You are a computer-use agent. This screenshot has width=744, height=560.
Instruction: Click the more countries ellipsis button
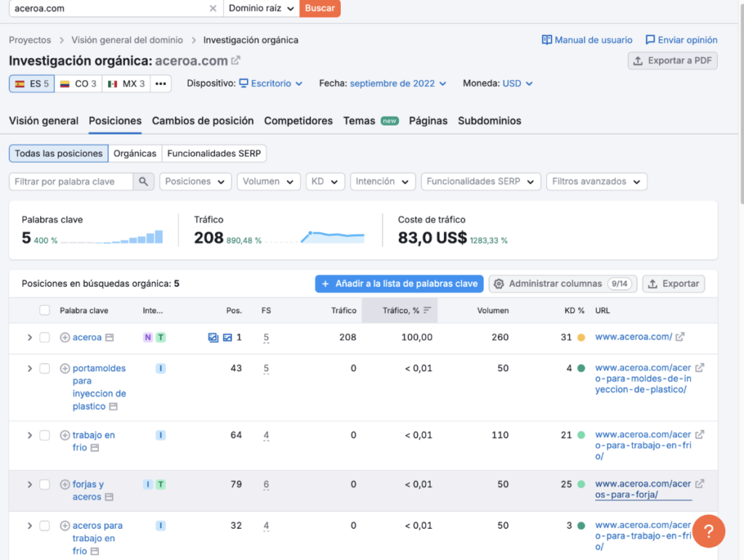click(x=161, y=84)
